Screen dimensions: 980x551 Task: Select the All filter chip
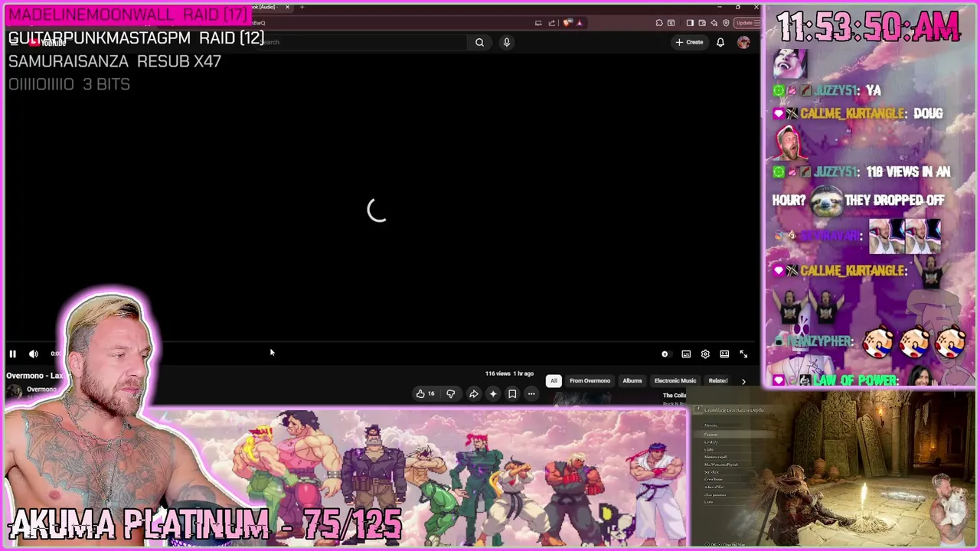[554, 380]
